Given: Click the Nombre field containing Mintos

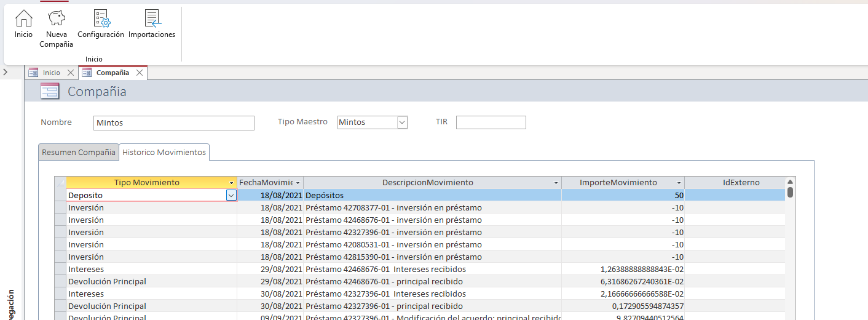Looking at the screenshot, I should (174, 123).
